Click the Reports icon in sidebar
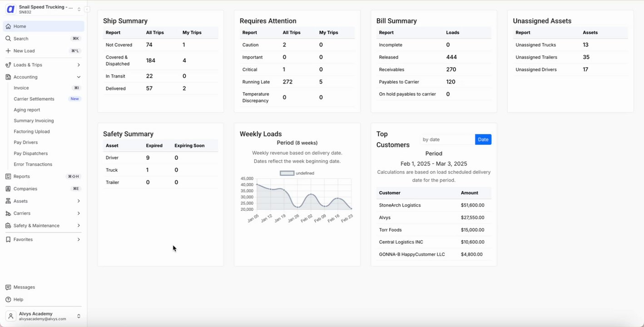This screenshot has width=644, height=327. coord(8,176)
